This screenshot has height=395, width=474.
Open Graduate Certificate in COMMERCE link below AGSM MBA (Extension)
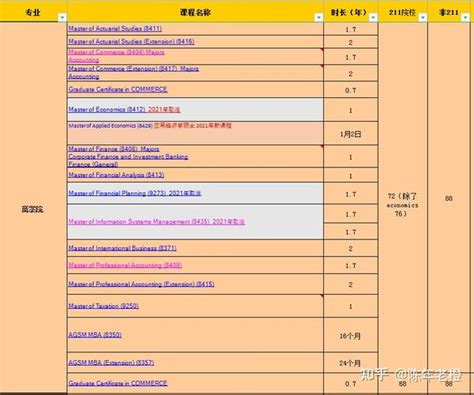tap(118, 383)
